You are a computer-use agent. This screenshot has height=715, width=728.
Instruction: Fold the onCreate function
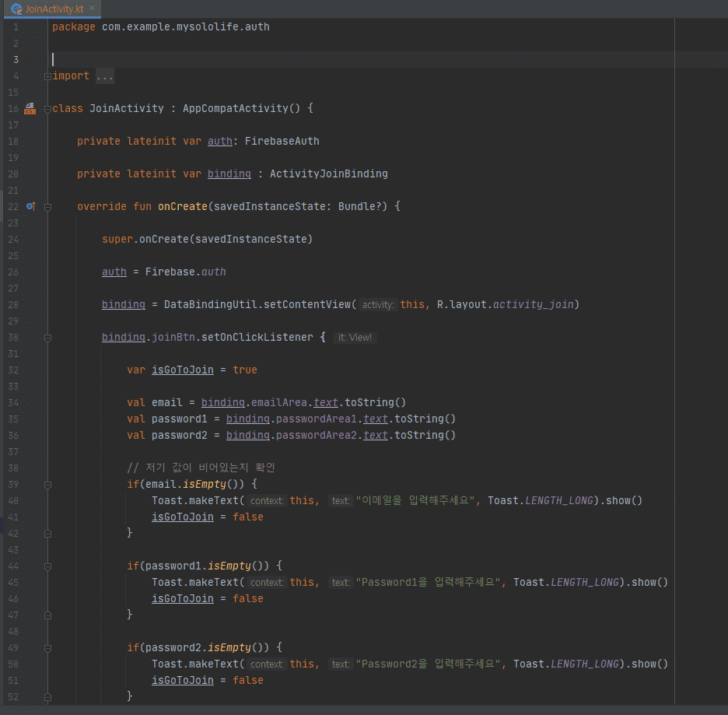pyautogui.click(x=47, y=207)
